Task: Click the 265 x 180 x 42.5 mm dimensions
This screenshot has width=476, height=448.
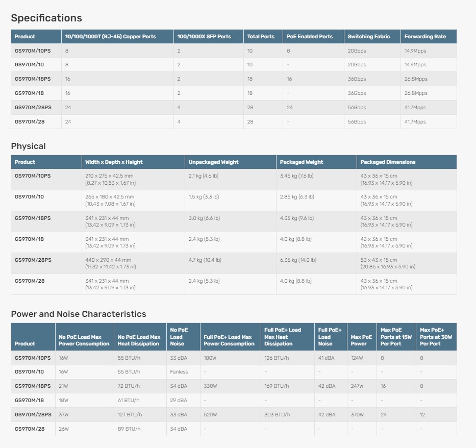Action: tap(110, 196)
